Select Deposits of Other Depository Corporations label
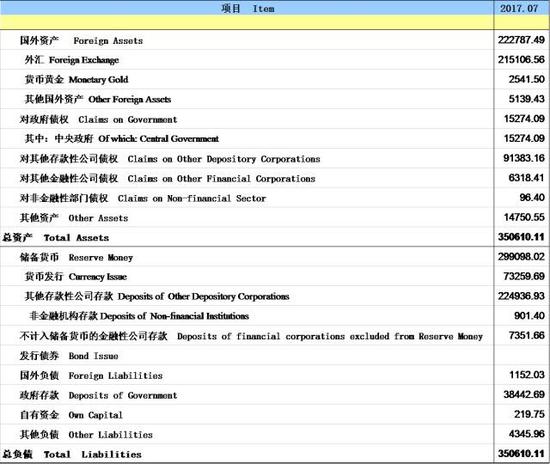The height and width of the screenshot is (464, 550). pos(157,296)
